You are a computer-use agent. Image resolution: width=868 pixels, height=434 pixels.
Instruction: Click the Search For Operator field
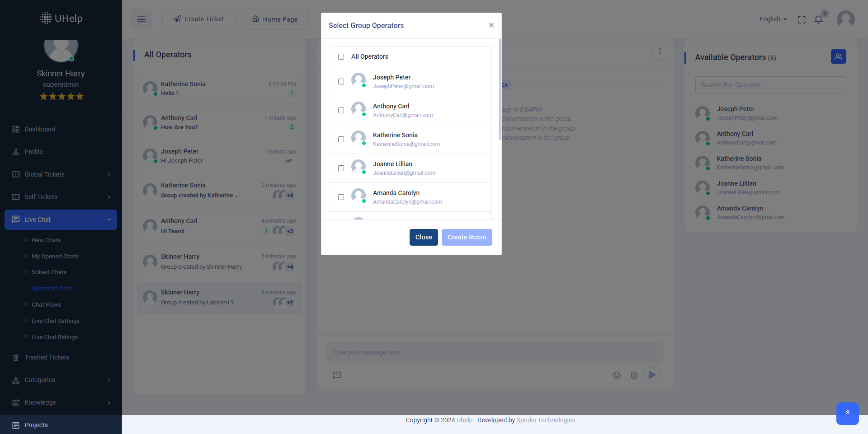tap(770, 85)
